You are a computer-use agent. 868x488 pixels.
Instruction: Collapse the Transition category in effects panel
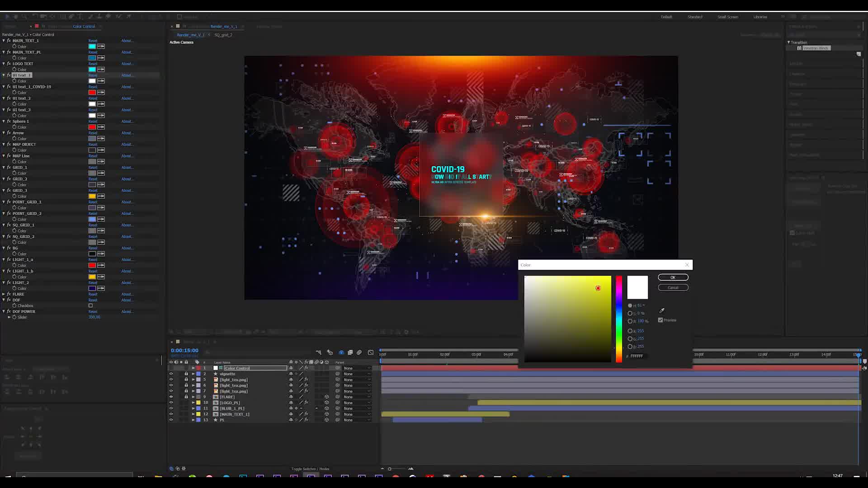click(x=789, y=42)
